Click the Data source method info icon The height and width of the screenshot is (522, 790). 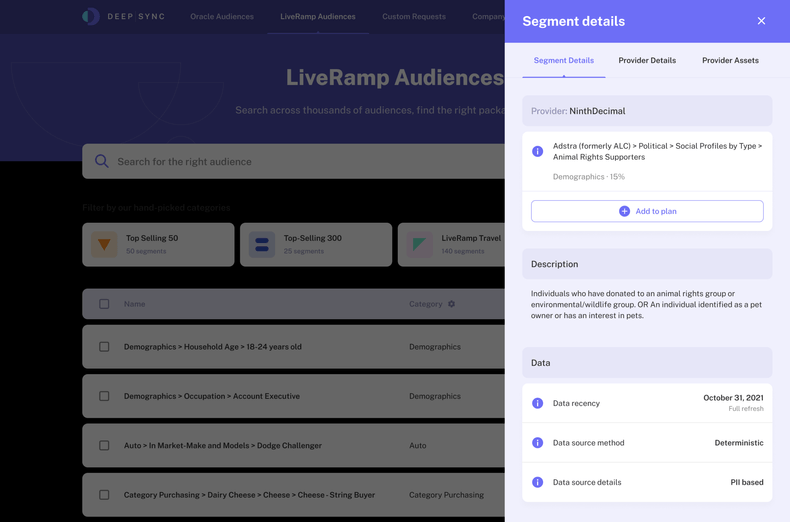537,442
